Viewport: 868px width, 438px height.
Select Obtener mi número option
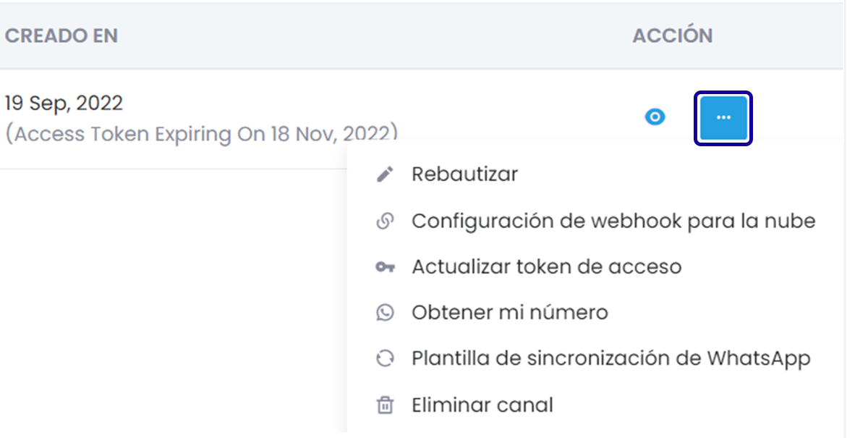(509, 313)
